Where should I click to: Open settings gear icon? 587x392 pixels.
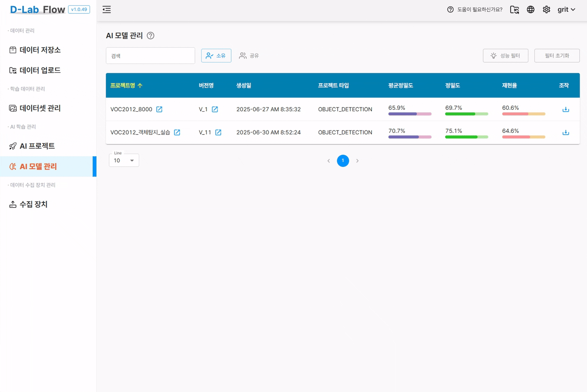click(x=546, y=9)
